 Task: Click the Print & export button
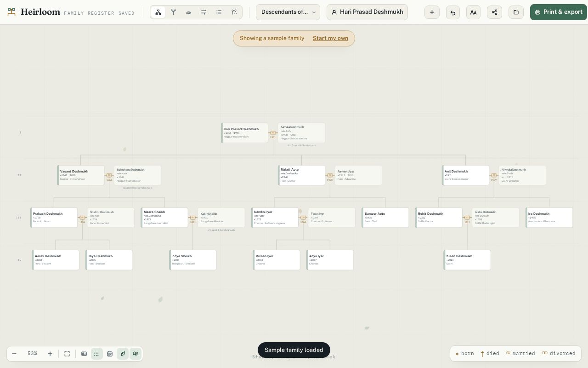559,12
